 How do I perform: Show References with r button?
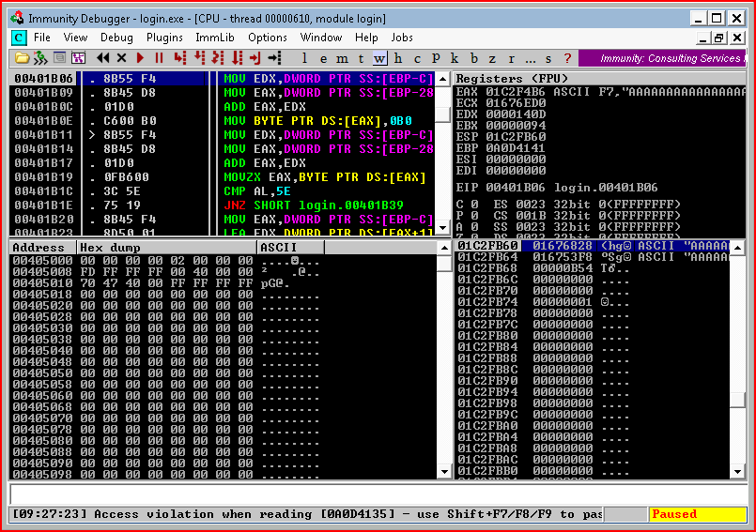[x=511, y=58]
